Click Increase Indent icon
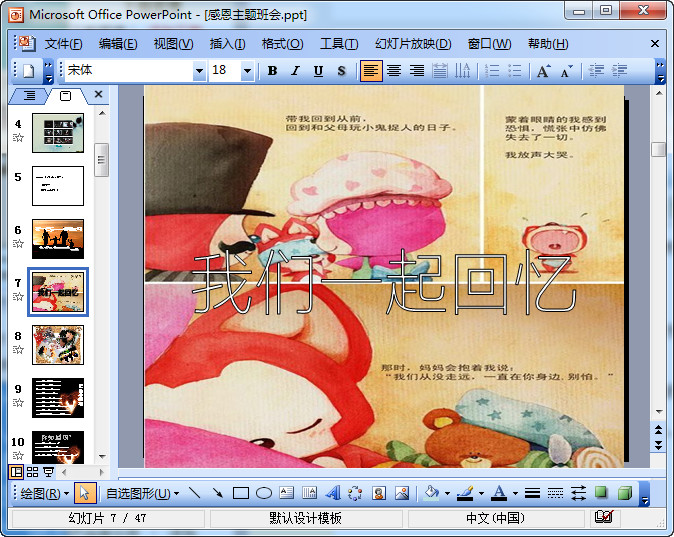The width and height of the screenshot is (674, 537). [619, 71]
